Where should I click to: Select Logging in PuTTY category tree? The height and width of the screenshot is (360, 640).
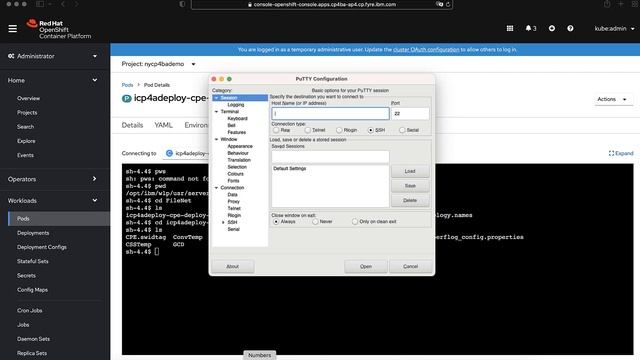coord(236,105)
